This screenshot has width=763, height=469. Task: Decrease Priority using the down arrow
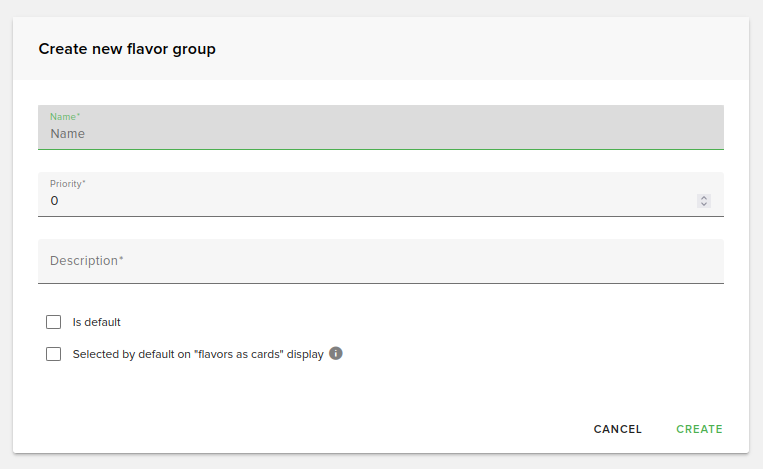(704, 204)
